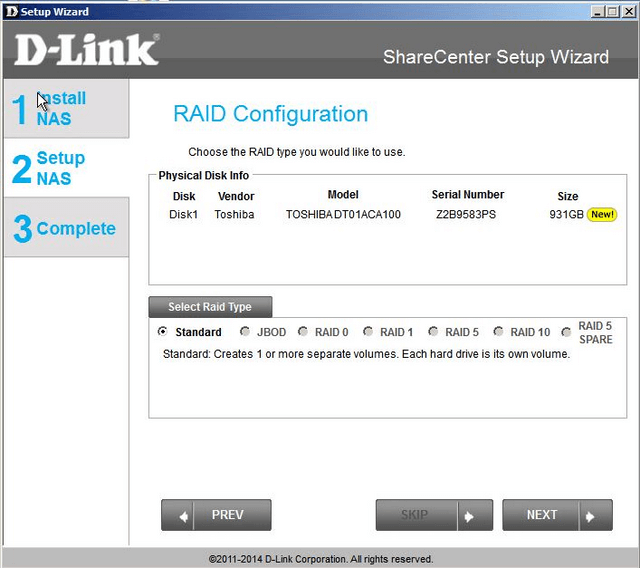The width and height of the screenshot is (640, 568).
Task: Click the Vendor column header
Action: (236, 196)
